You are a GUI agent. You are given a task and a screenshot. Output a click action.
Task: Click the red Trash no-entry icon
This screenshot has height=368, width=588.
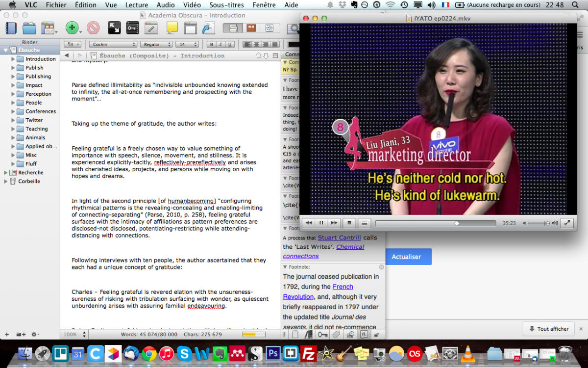click(93, 28)
